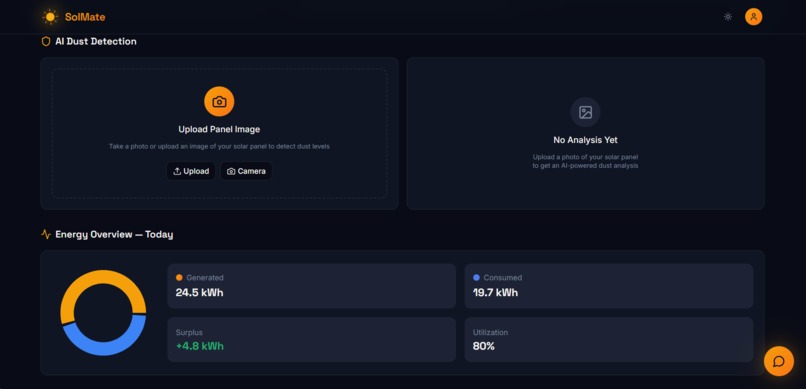Viewport: 806px width, 389px height.
Task: Click the Generated label
Action: [x=205, y=277]
